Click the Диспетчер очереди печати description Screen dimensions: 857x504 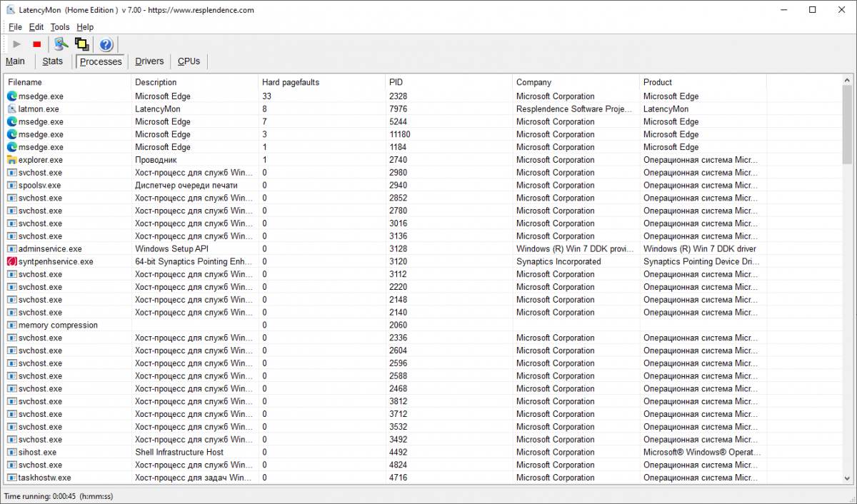[186, 185]
